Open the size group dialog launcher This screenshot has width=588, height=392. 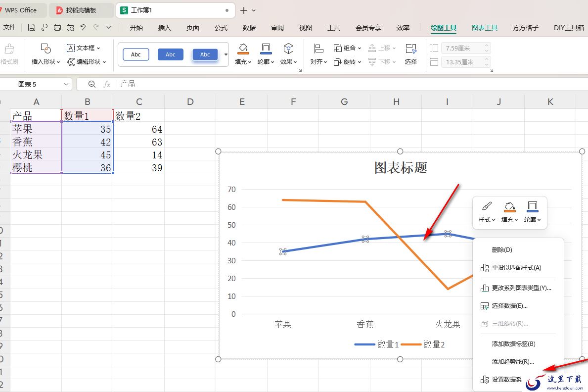tap(492, 70)
